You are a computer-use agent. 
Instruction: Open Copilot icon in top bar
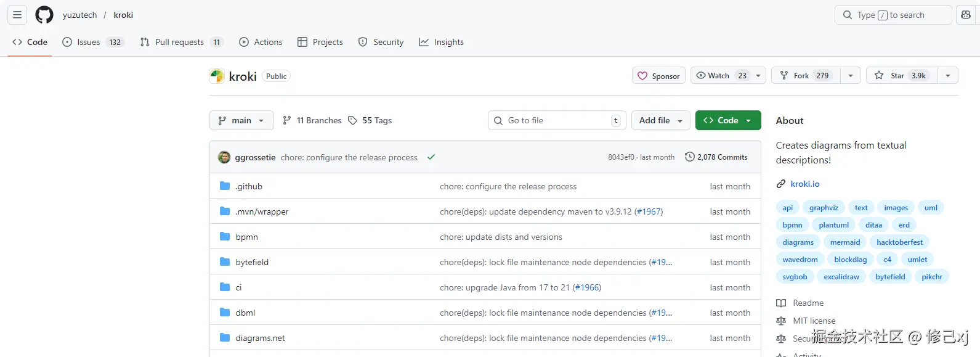(966, 15)
